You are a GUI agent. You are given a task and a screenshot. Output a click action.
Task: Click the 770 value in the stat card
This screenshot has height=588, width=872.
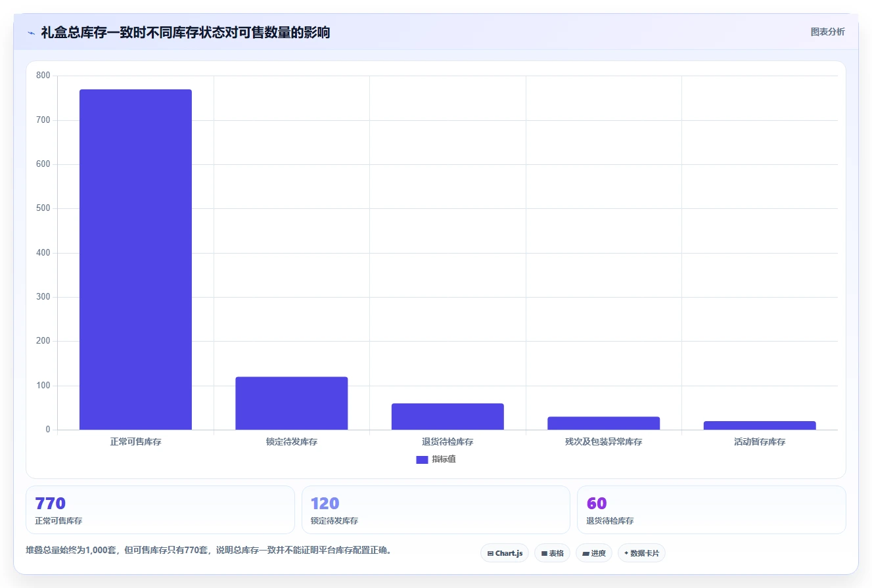(x=50, y=504)
